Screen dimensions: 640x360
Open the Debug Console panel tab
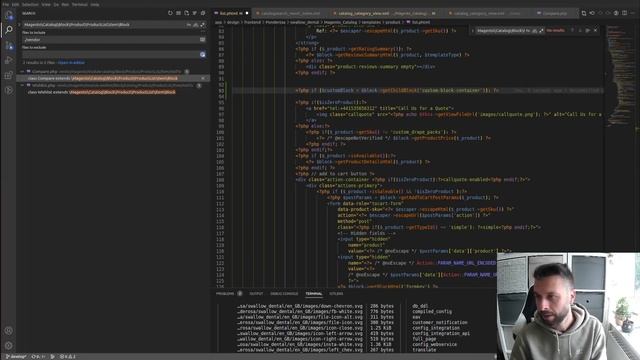[x=284, y=293]
